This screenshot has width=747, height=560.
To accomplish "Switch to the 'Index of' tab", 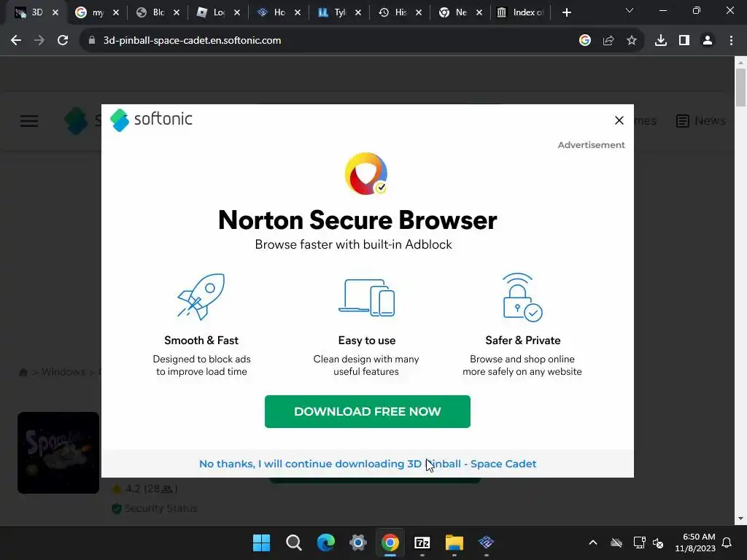I will pos(521,12).
